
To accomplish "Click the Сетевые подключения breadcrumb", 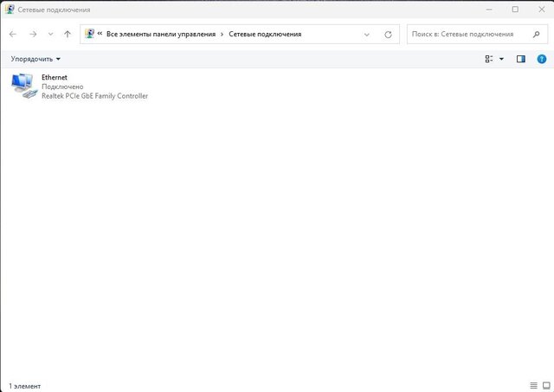I will (265, 35).
